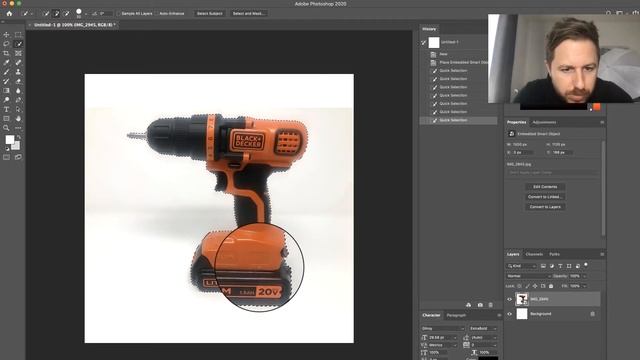Select the Path Selection tool
Image resolution: width=640 pixels, height=360 pixels.
pos(18,109)
